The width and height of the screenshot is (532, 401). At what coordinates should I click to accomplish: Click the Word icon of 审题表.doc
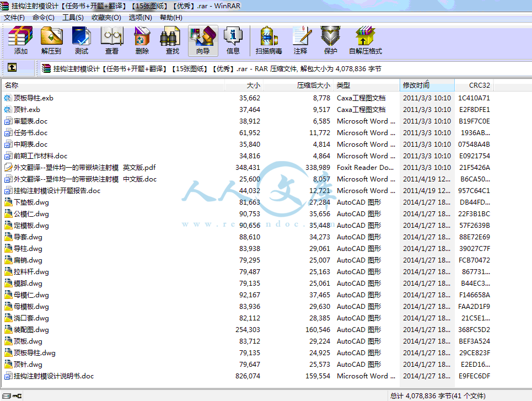(8, 121)
